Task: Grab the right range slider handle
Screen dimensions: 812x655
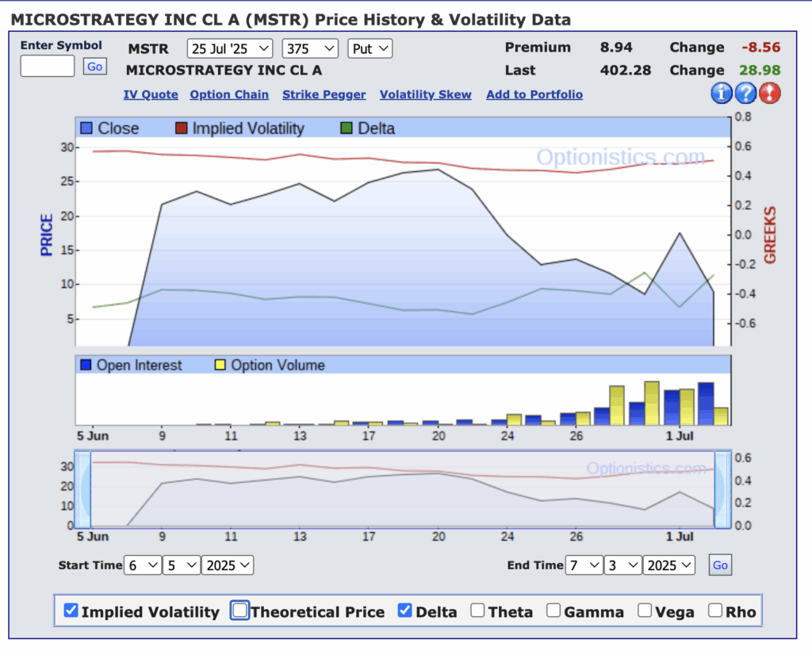Action: click(x=723, y=489)
